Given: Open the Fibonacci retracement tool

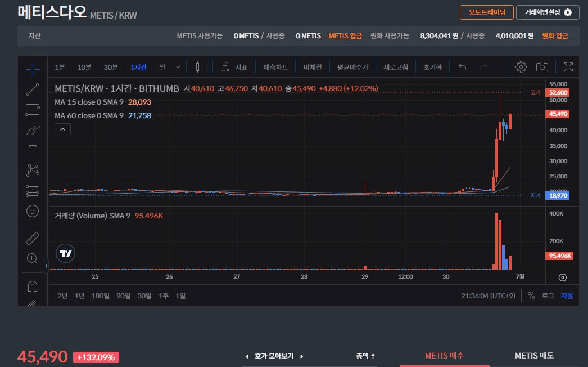Looking at the screenshot, I should click(33, 110).
